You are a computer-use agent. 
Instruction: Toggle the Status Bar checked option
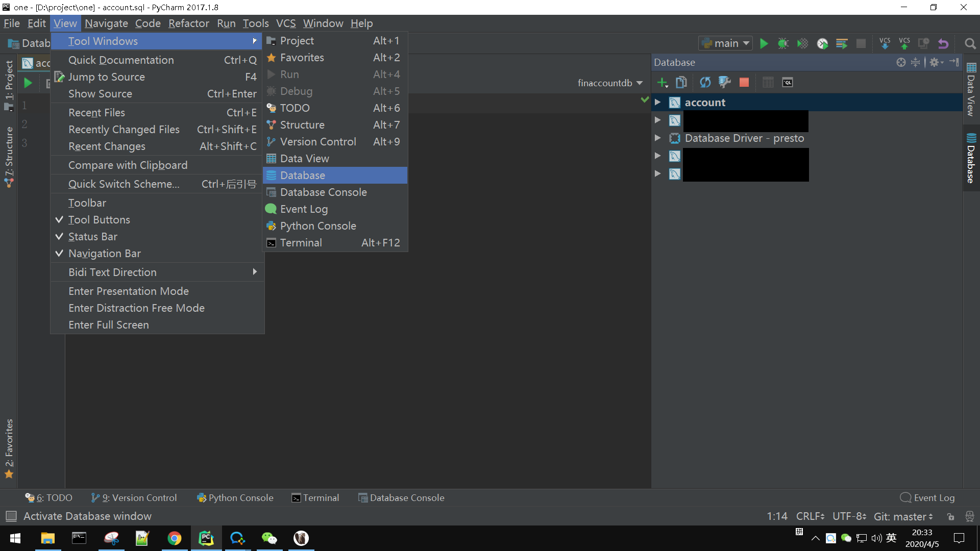point(93,237)
